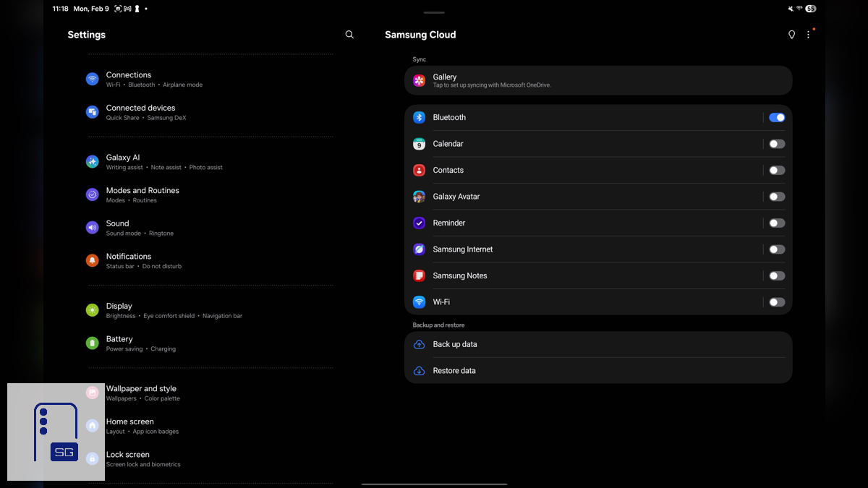Tap Gallery to set up OneDrive syncing
The width and height of the screenshot is (868, 488).
click(x=598, y=80)
